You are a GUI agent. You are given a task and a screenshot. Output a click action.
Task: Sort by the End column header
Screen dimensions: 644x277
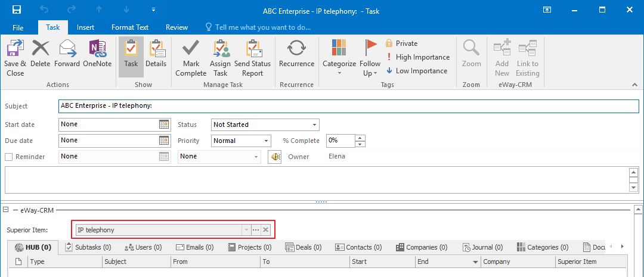[447, 262]
